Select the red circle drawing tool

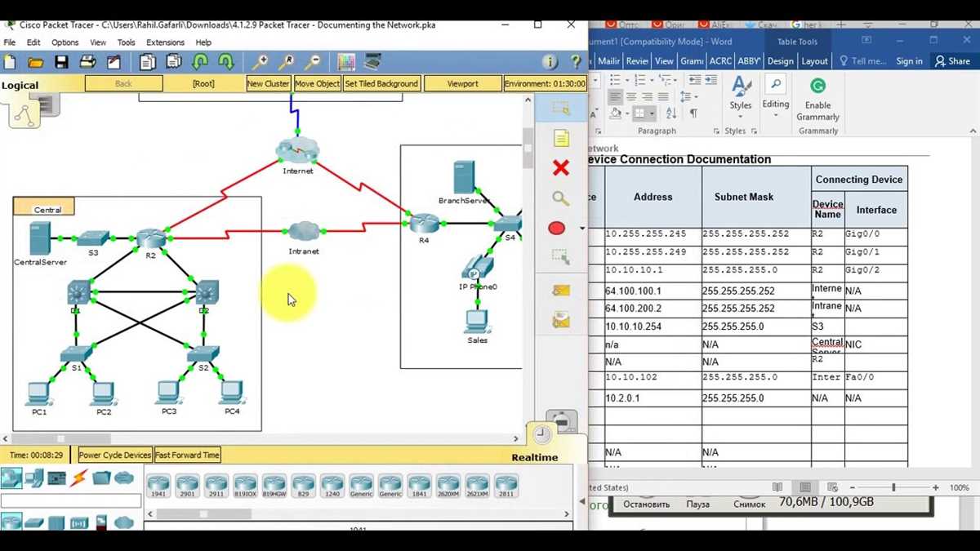click(557, 229)
